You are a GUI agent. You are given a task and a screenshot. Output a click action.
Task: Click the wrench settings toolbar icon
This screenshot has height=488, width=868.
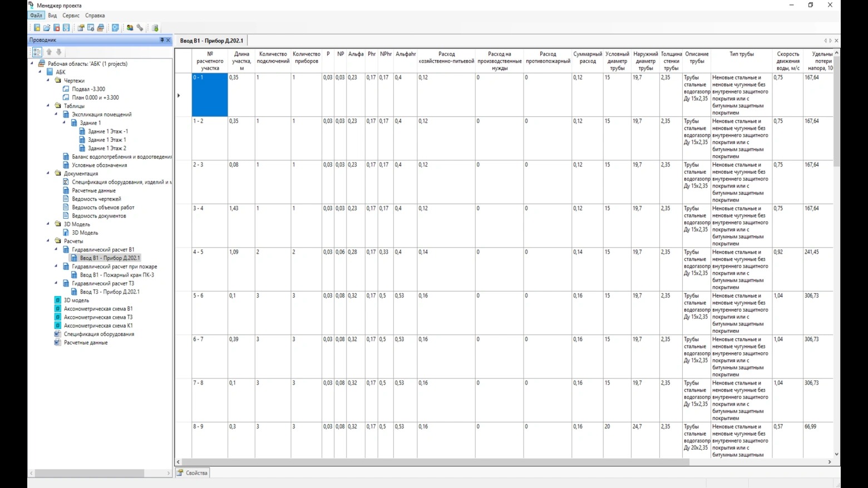[140, 28]
